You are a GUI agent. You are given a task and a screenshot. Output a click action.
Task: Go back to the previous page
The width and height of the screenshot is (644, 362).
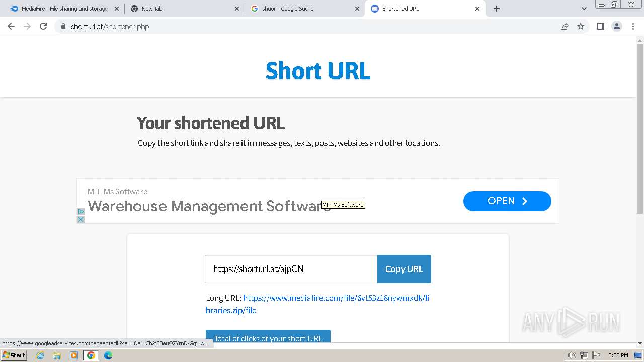[x=11, y=27]
